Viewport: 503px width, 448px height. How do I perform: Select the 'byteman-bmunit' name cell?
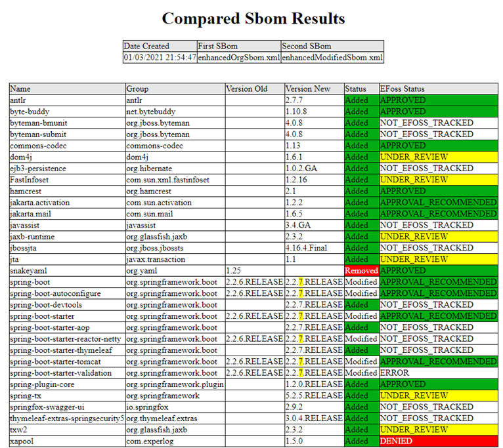(68, 123)
